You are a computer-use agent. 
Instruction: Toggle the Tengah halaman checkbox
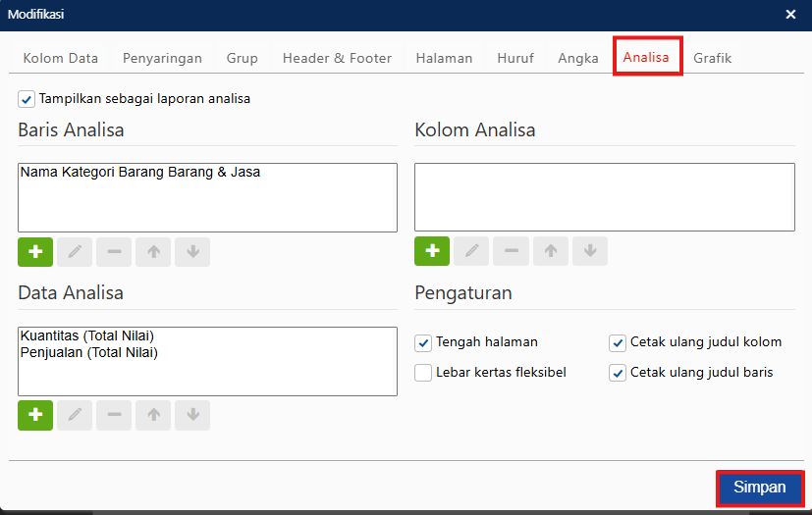[423, 342]
